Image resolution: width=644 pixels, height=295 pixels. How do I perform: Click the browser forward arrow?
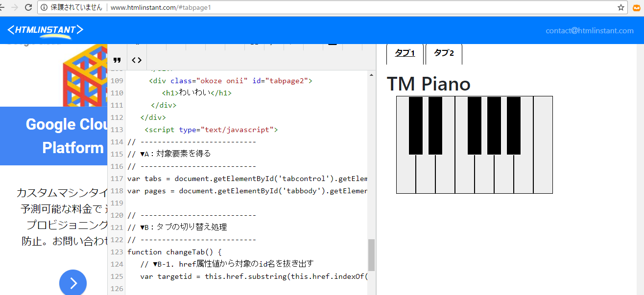[x=15, y=7]
